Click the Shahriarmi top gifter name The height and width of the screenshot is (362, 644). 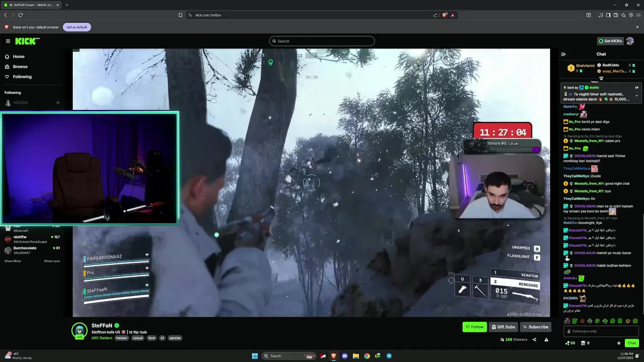point(585,66)
